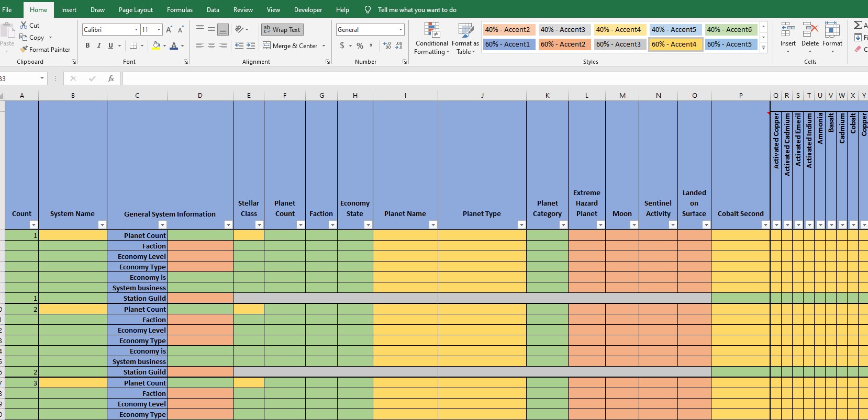Open filter dropdown for Planet Name column
Image resolution: width=868 pixels, height=420 pixels.
coord(433,224)
